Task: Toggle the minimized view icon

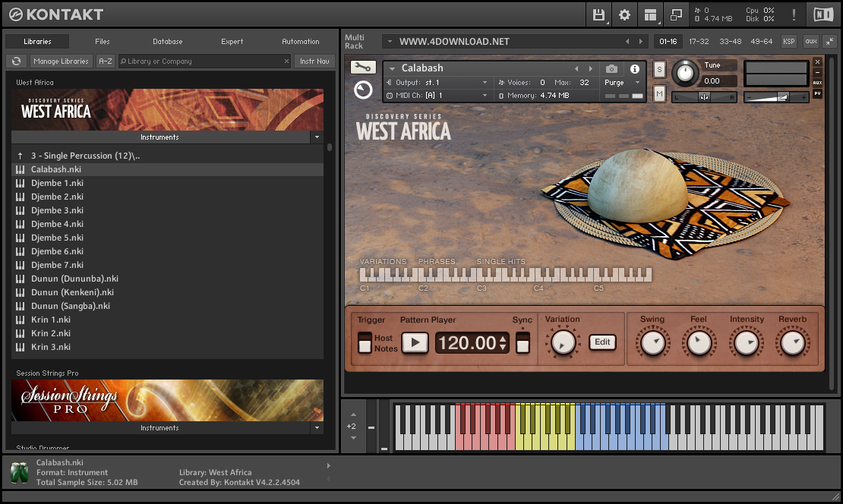Action: point(676,14)
